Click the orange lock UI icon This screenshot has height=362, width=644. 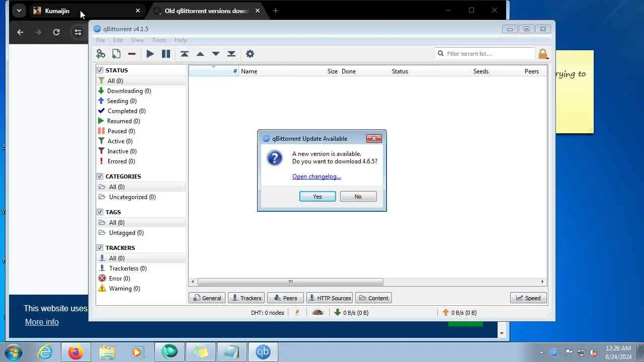point(542,54)
